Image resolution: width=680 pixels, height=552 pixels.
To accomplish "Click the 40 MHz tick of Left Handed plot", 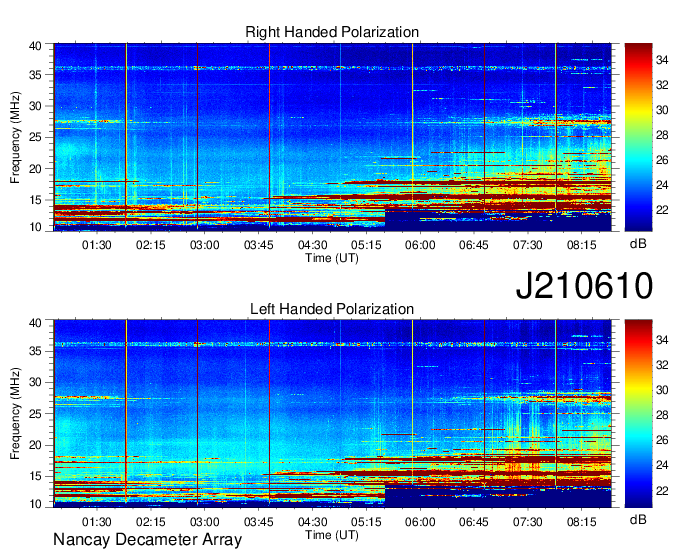I will 36,323.
